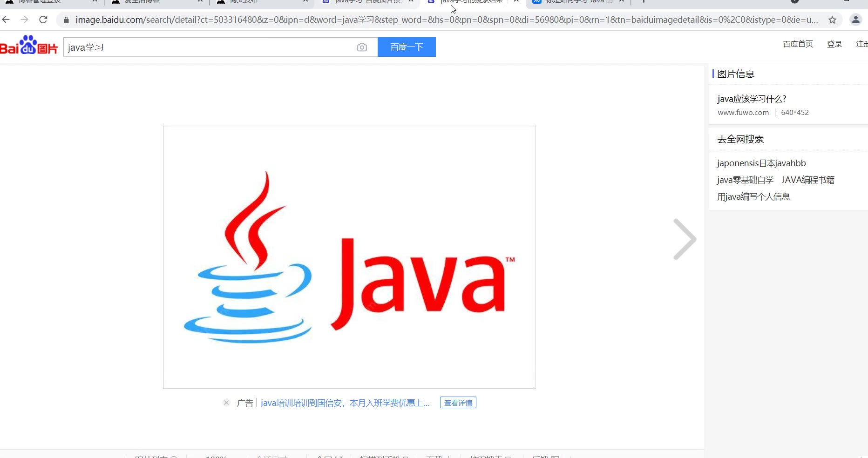This screenshot has width=868, height=458.
Task: Click the search box containing java学习
Action: pos(220,47)
